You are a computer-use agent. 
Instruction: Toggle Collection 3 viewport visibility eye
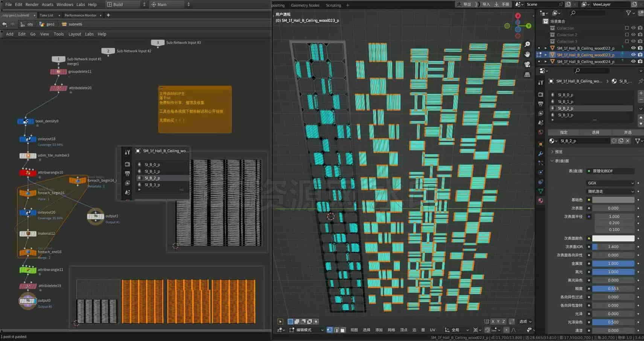[633, 41]
